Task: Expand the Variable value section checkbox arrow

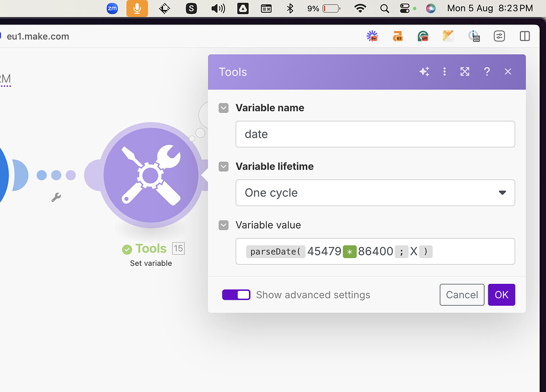Action: [x=223, y=225]
